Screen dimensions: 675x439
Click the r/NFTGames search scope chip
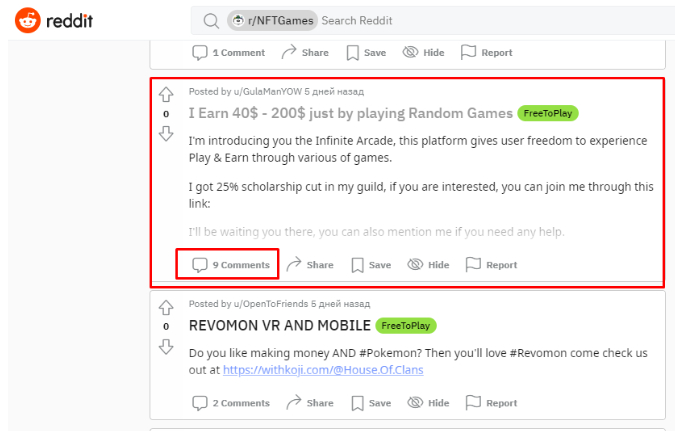pyautogui.click(x=272, y=20)
